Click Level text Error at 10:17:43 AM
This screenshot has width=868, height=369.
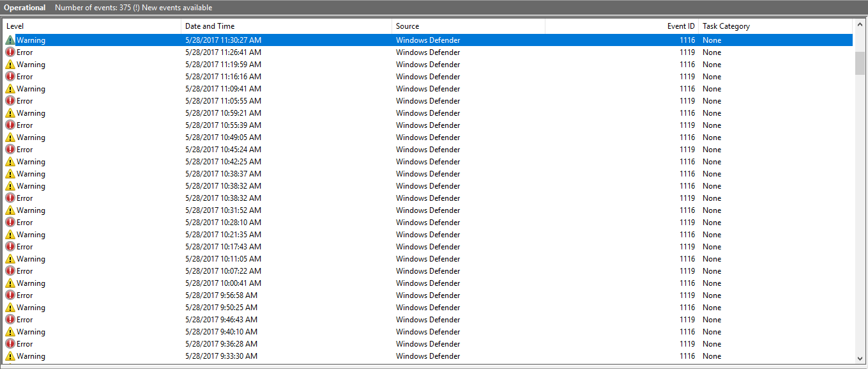point(25,247)
